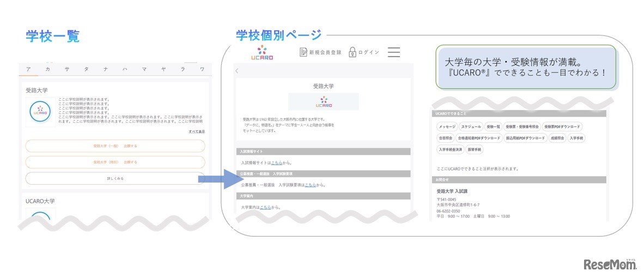Click the 新規会員登録 text link
This screenshot has height=277, width=644.
click(325, 52)
